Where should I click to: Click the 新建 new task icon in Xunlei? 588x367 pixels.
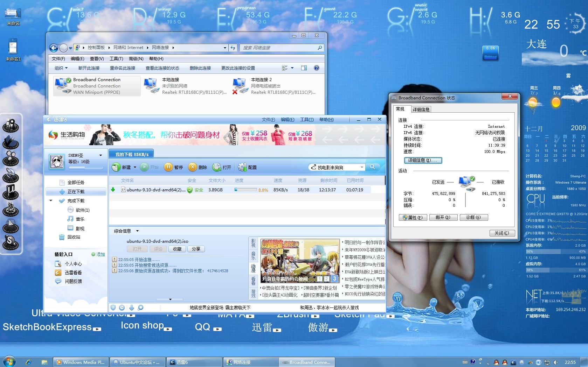(x=116, y=167)
